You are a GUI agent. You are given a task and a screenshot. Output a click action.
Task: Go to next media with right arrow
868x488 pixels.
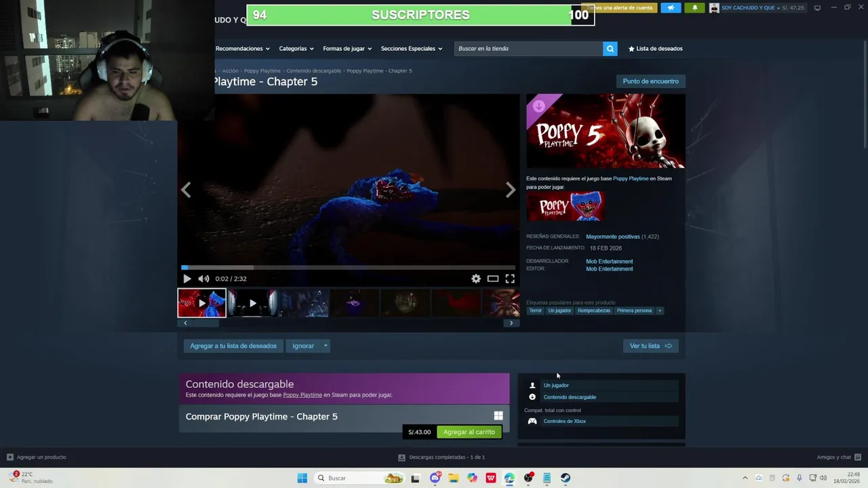pos(511,190)
